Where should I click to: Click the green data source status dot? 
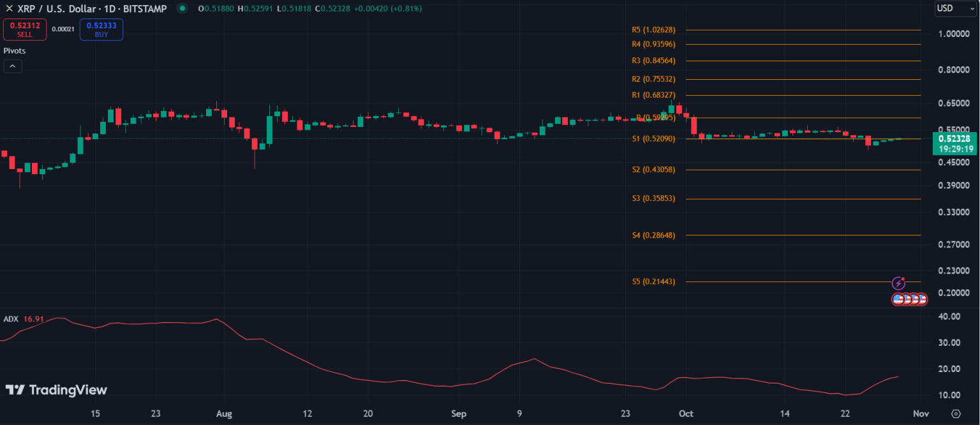182,9
